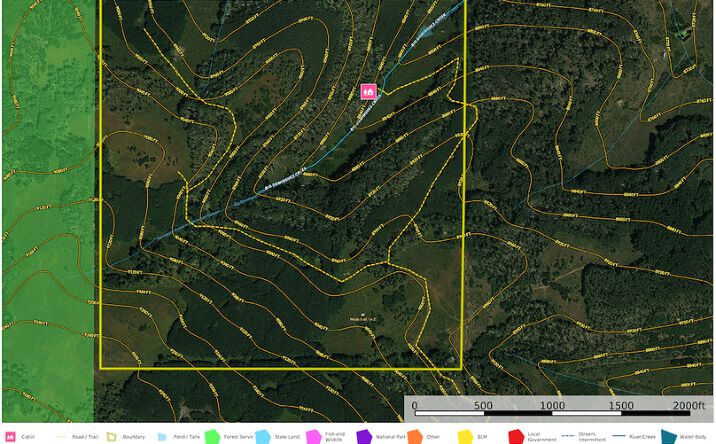Click the pink Cabin icon in the legend
This screenshot has width=716, height=444.
coord(10,437)
